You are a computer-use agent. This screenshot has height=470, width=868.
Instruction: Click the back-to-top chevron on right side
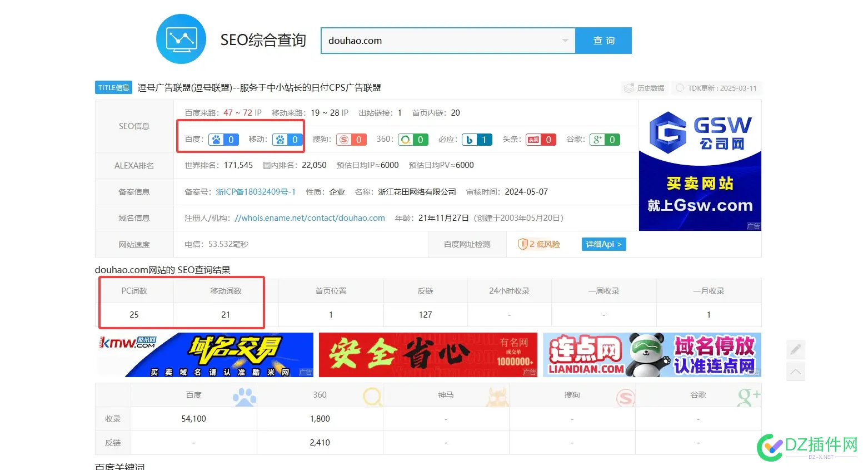click(x=796, y=371)
